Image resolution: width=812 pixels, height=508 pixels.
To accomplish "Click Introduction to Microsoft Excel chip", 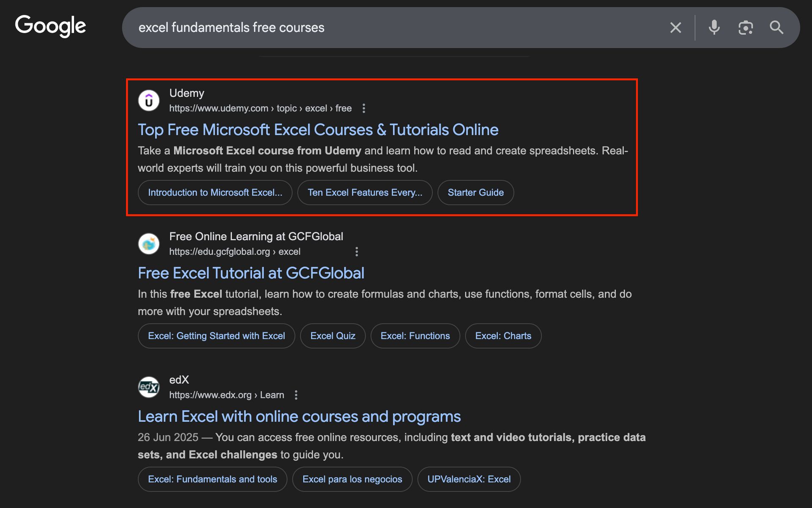I will coord(215,193).
